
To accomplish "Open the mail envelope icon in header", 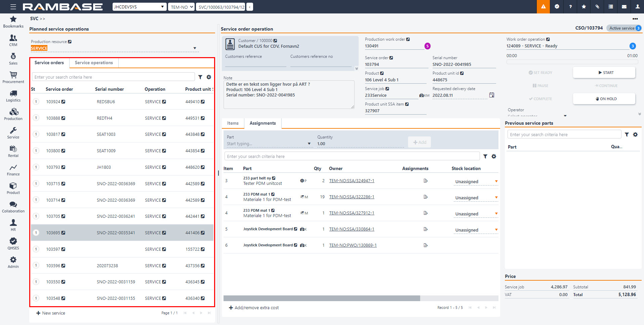I will point(624,7).
